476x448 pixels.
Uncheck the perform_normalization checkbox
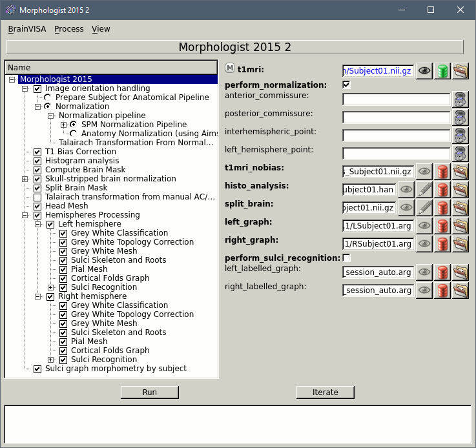click(x=347, y=85)
